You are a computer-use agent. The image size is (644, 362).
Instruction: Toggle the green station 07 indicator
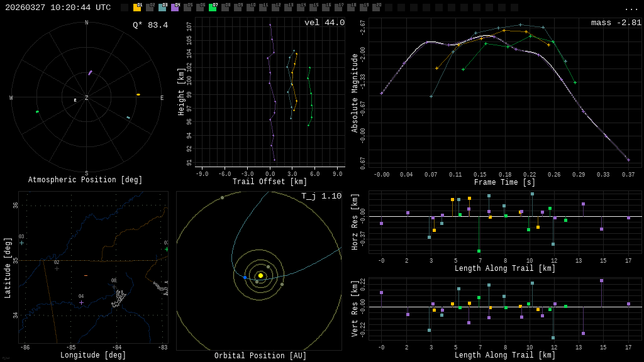tap(213, 8)
